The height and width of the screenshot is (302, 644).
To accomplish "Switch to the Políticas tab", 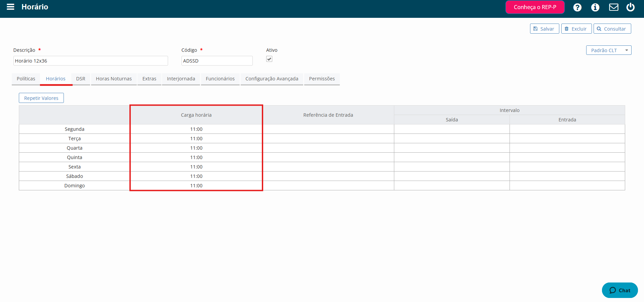I will click(26, 79).
